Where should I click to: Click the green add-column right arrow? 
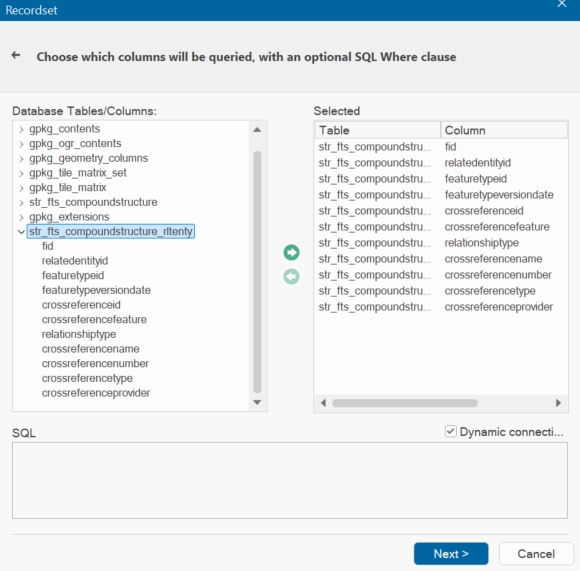291,253
